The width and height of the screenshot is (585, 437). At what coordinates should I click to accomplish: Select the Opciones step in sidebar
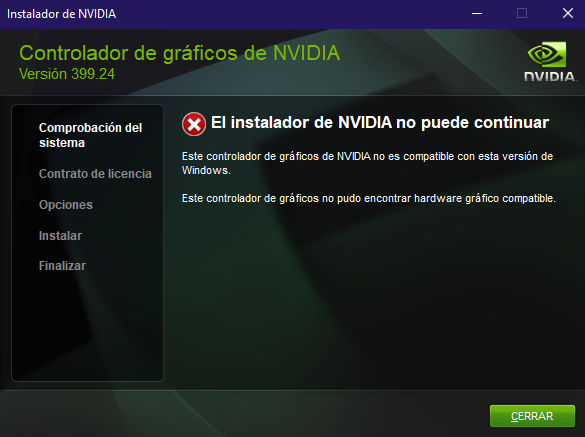pos(66,205)
